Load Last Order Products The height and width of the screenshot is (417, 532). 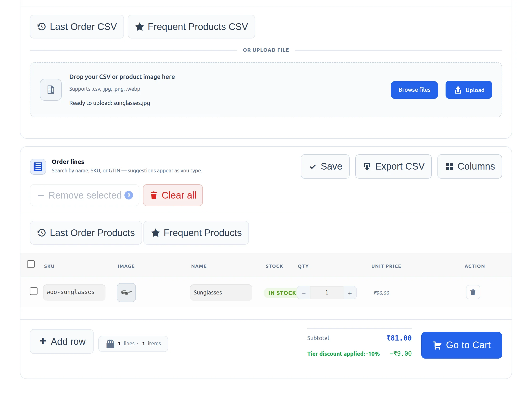pos(86,233)
